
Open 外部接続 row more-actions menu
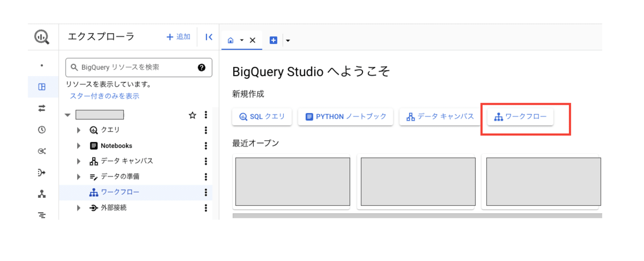pyautogui.click(x=206, y=208)
